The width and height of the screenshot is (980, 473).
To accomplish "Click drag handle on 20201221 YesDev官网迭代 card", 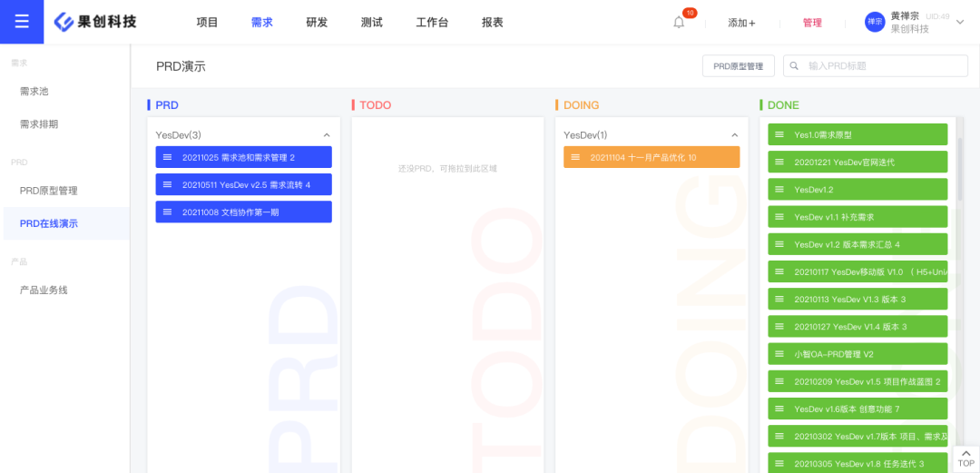I will click(x=779, y=162).
